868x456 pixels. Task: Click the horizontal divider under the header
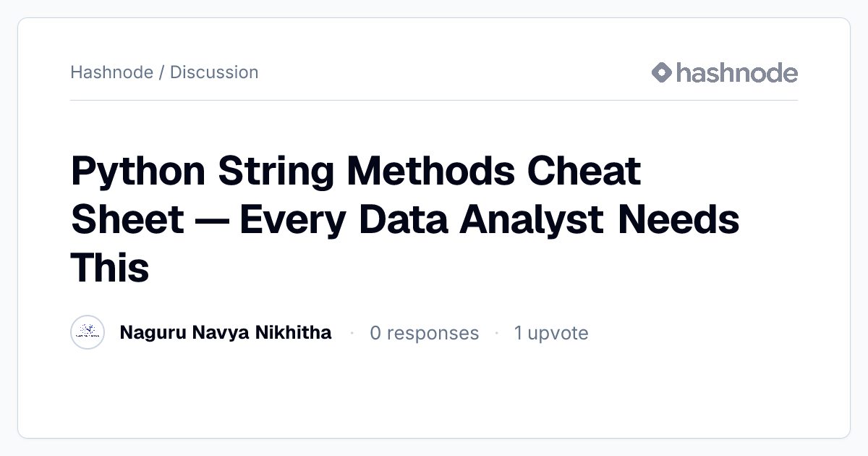click(x=434, y=100)
